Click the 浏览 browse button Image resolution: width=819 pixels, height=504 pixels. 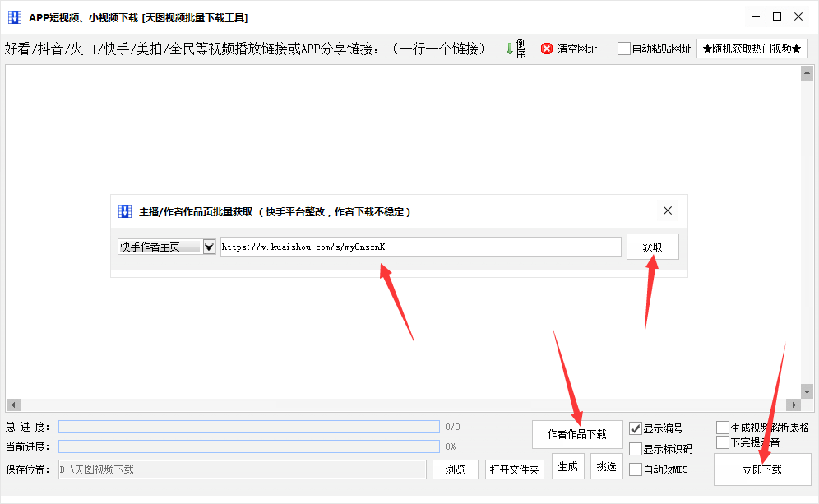coord(455,469)
